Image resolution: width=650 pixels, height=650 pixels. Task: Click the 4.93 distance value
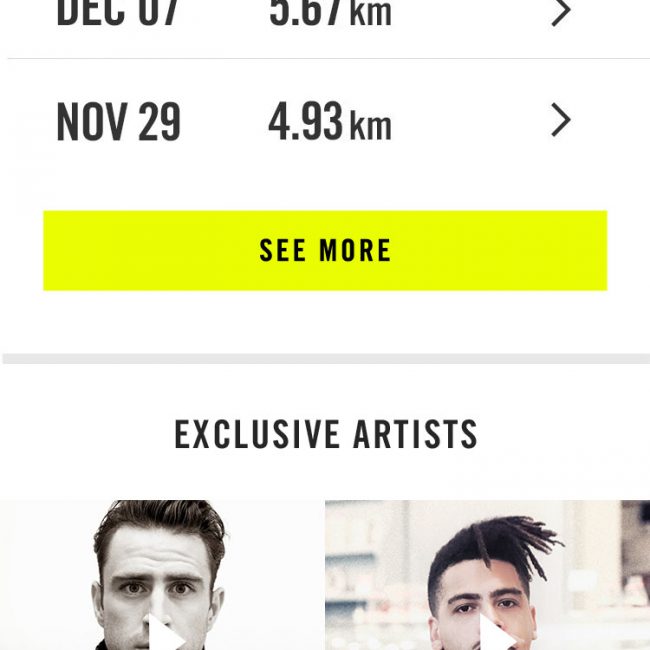coord(305,122)
